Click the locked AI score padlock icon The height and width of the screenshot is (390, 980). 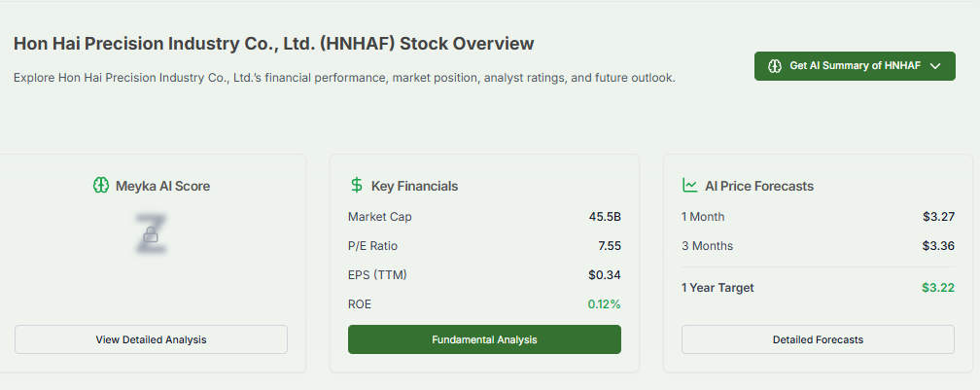tap(151, 235)
